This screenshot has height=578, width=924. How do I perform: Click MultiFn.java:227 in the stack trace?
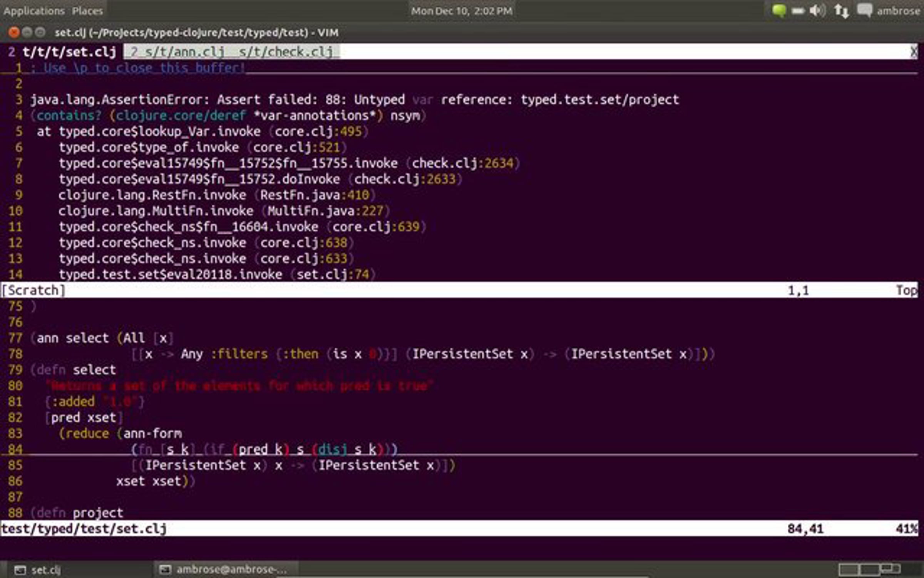tap(325, 211)
